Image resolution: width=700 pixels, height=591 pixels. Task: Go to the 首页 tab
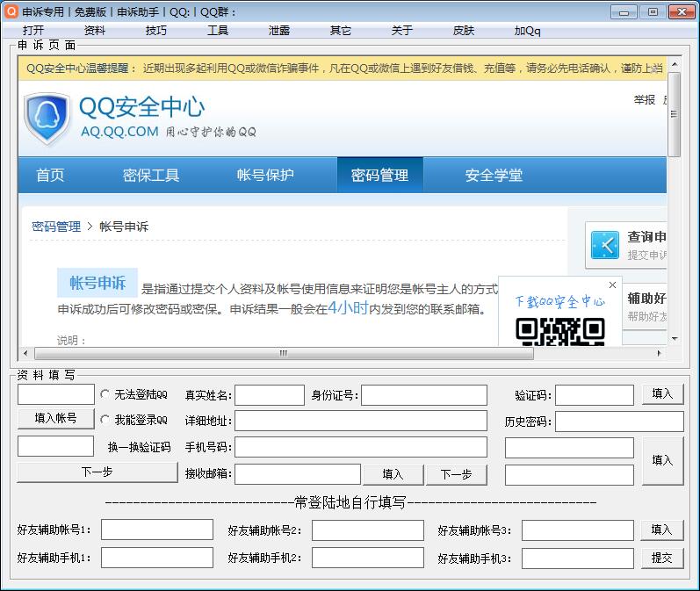(50, 175)
